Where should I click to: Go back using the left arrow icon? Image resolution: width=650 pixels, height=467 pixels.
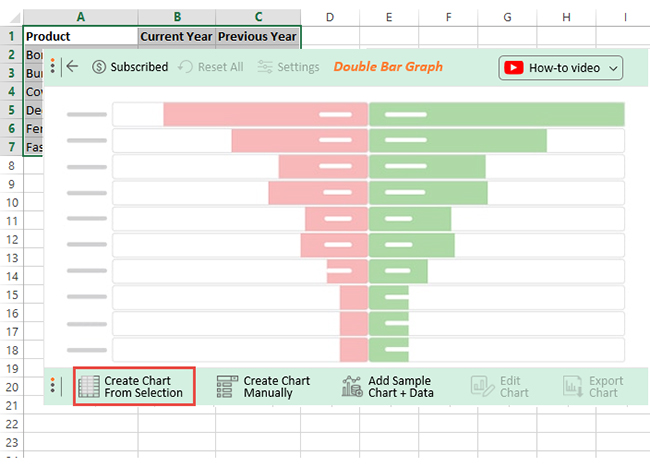click(x=72, y=66)
